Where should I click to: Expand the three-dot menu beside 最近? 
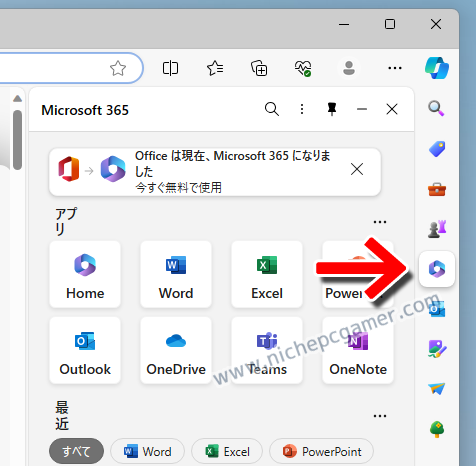tap(380, 416)
